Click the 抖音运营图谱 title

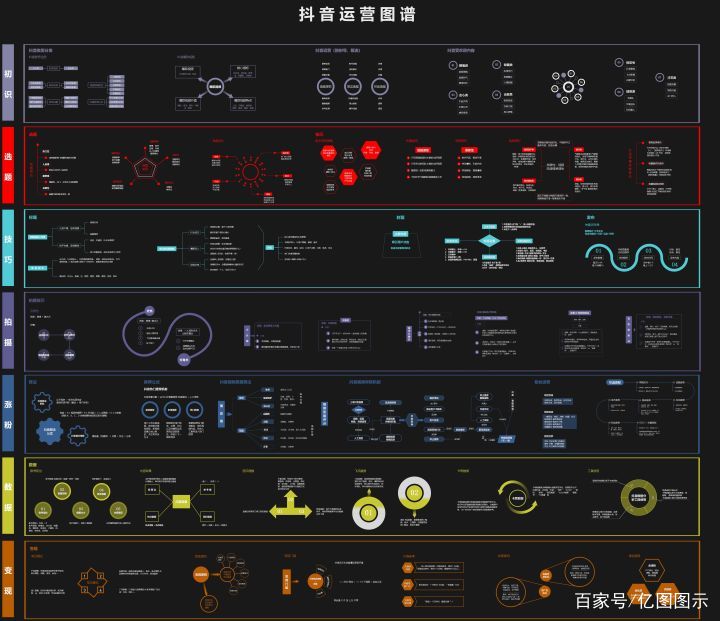pos(357,14)
